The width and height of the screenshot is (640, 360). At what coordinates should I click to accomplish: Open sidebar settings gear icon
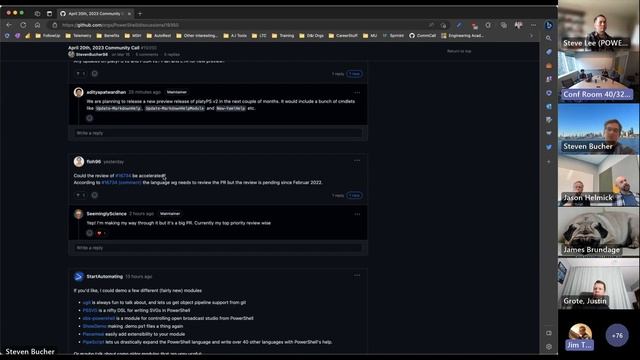[x=549, y=346]
